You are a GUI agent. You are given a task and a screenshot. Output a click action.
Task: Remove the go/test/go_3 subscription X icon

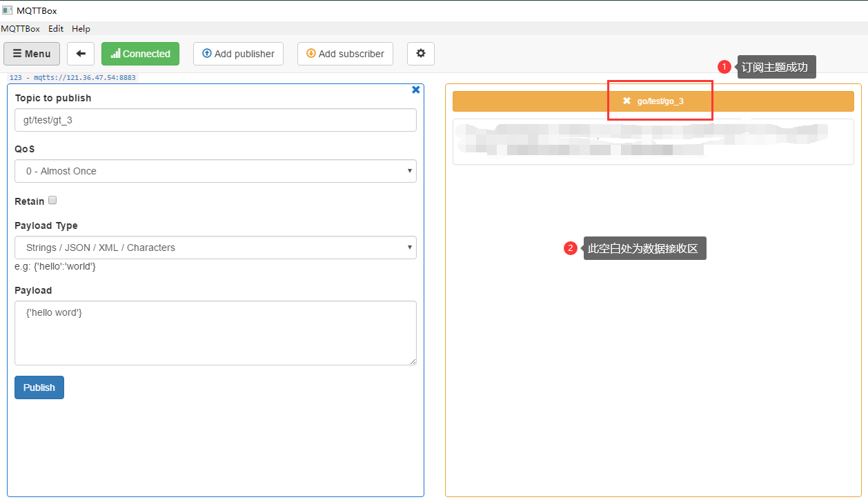627,101
